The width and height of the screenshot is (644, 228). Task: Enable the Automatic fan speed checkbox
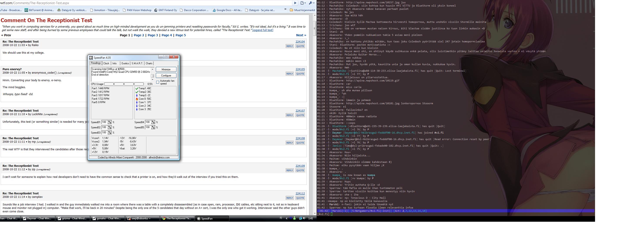(158, 82)
